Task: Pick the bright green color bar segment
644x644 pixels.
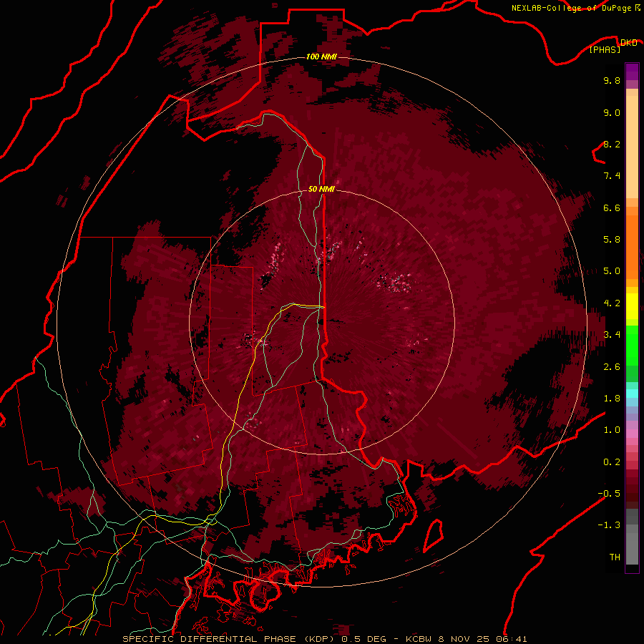Action: pos(632,345)
